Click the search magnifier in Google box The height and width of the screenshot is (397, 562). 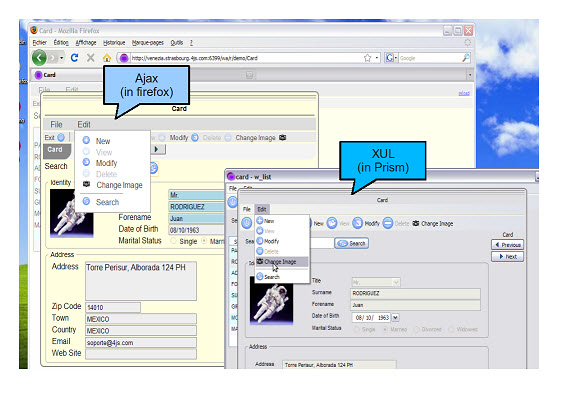(466, 58)
